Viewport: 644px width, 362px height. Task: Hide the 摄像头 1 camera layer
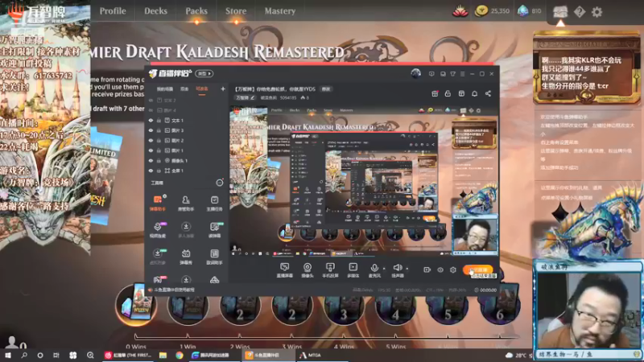coord(151,160)
